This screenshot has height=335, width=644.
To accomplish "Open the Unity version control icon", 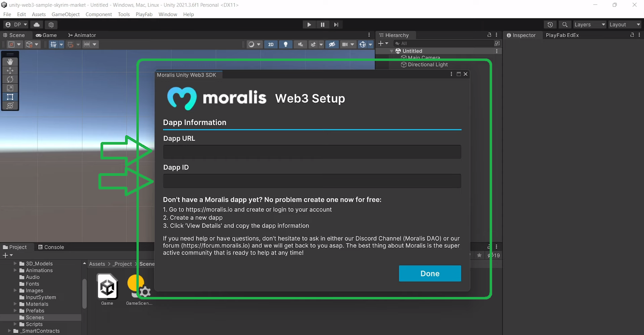I will [x=51, y=25].
